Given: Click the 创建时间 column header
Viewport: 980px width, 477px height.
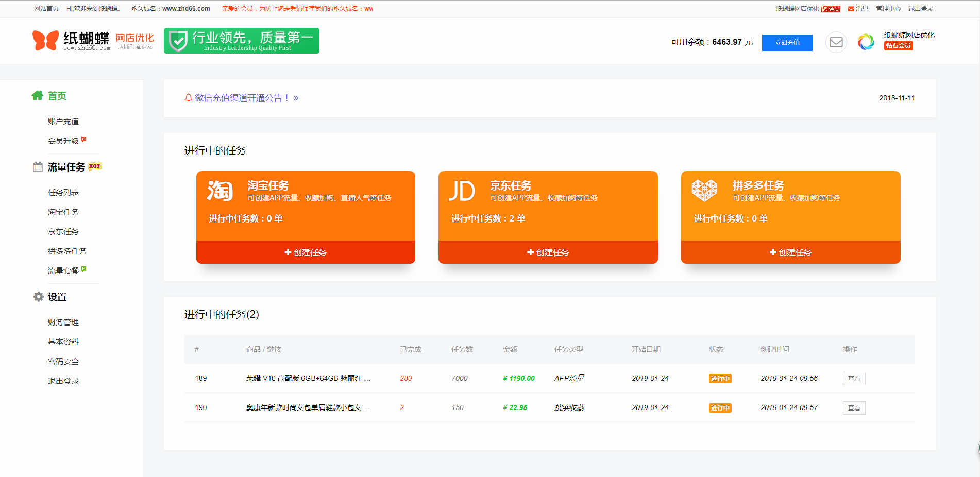Looking at the screenshot, I should (775, 349).
